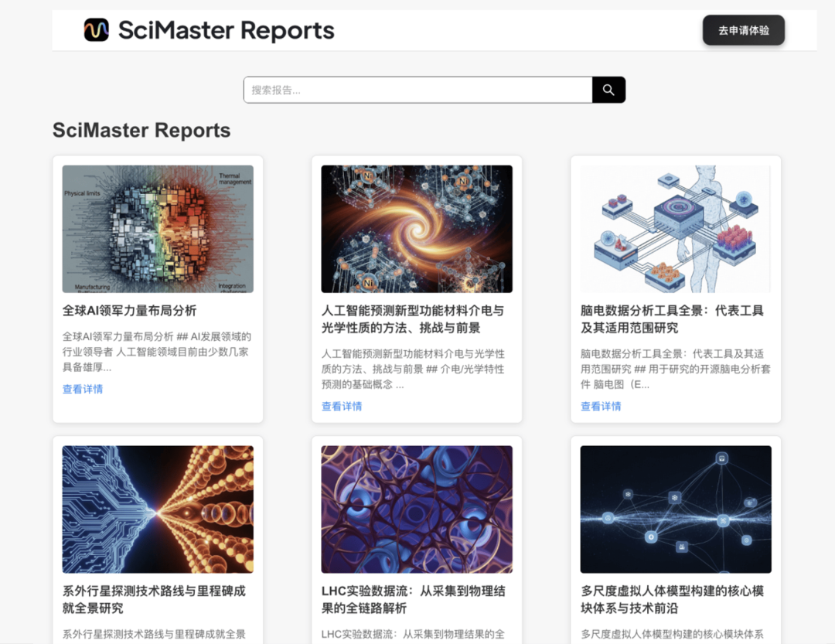Click 查看详情 under 全球AI领军力量布局分析
Screen dimensions: 835x644
83,390
